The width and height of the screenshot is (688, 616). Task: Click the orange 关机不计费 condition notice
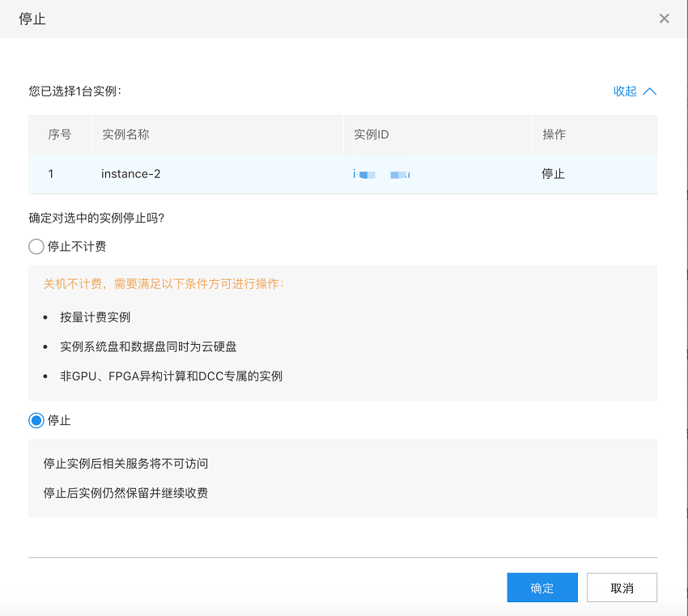(164, 284)
